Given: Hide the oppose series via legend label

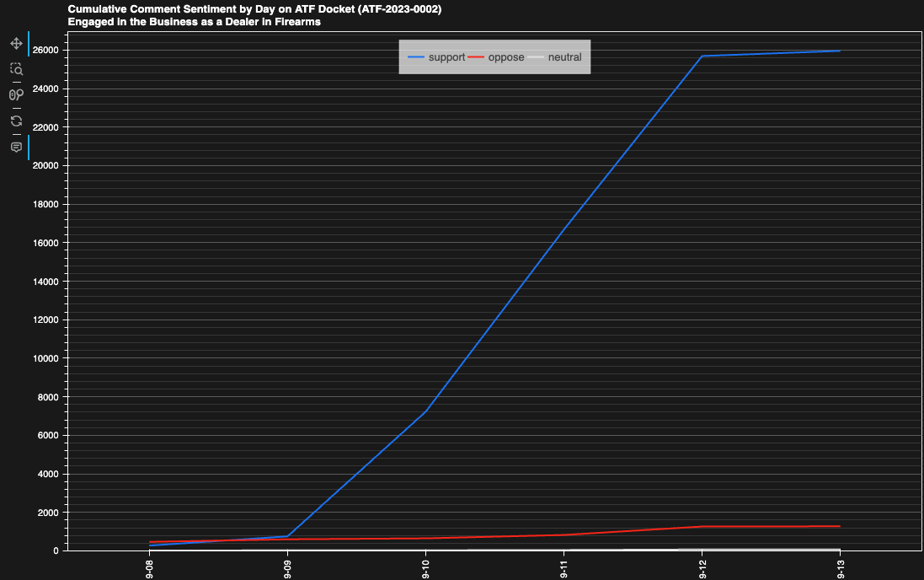Looking at the screenshot, I should click(506, 57).
